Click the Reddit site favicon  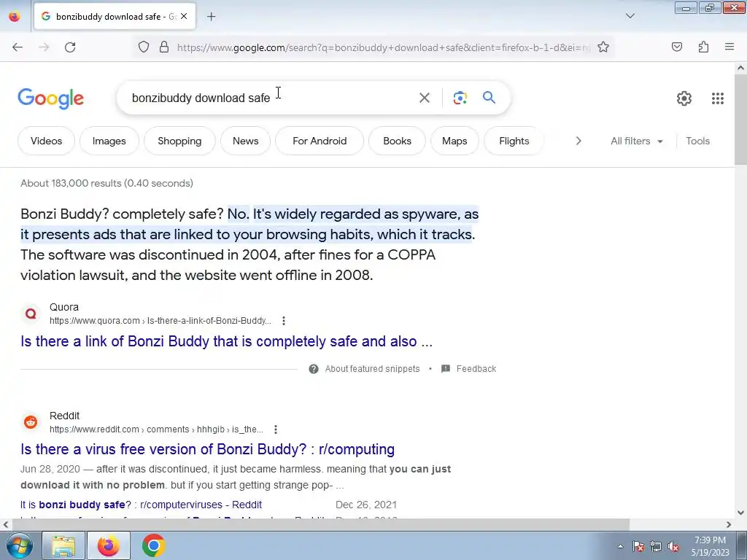click(x=31, y=422)
